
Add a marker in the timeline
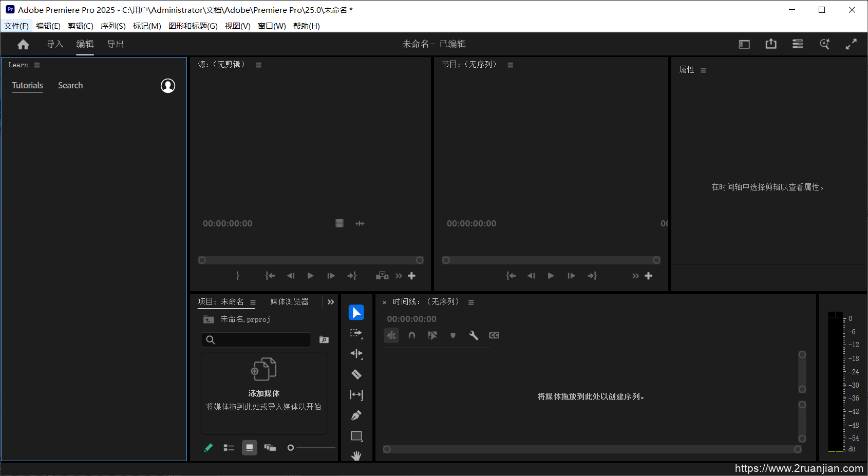(453, 335)
